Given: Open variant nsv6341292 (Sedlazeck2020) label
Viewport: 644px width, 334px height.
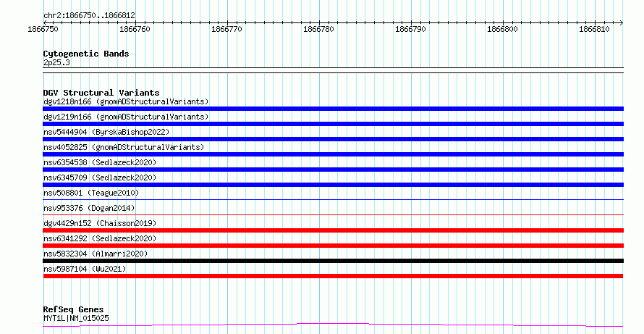Looking at the screenshot, I should [x=100, y=238].
